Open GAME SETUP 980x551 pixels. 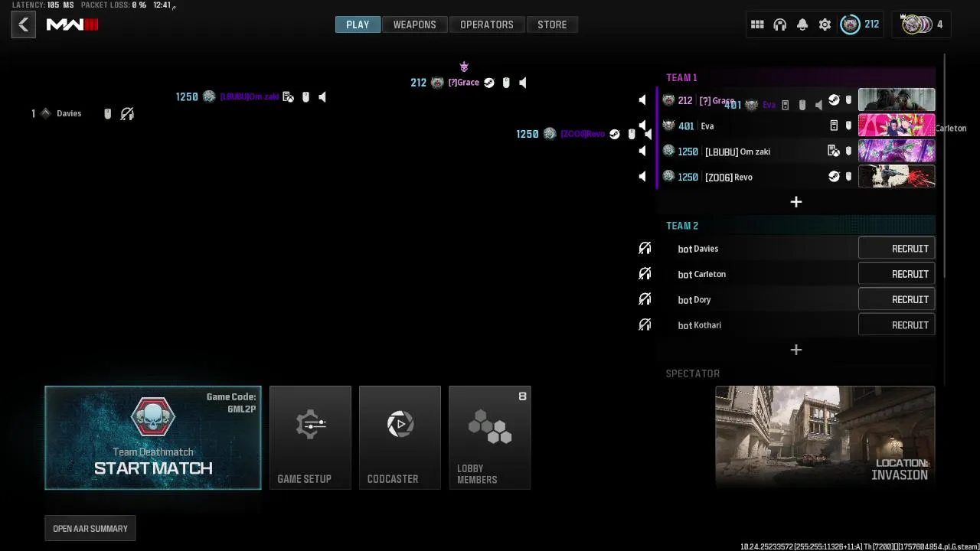[x=310, y=438]
